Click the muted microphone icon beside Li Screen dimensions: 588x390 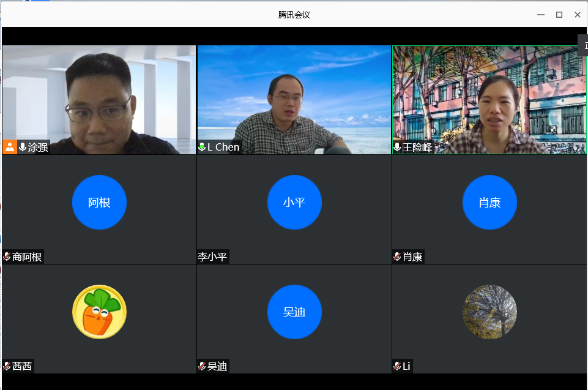(397, 366)
